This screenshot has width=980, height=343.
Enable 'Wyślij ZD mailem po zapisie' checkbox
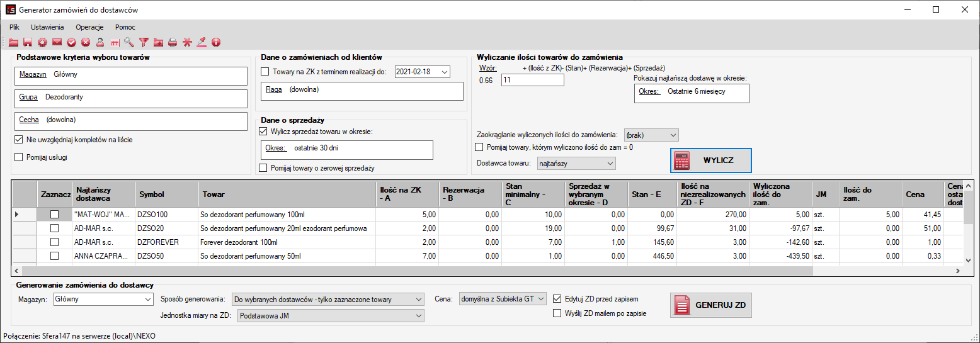point(557,313)
